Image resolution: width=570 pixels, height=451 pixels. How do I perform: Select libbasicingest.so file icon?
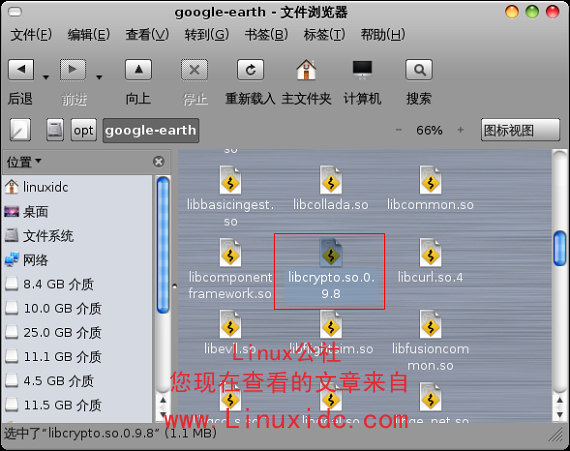pyautogui.click(x=230, y=180)
